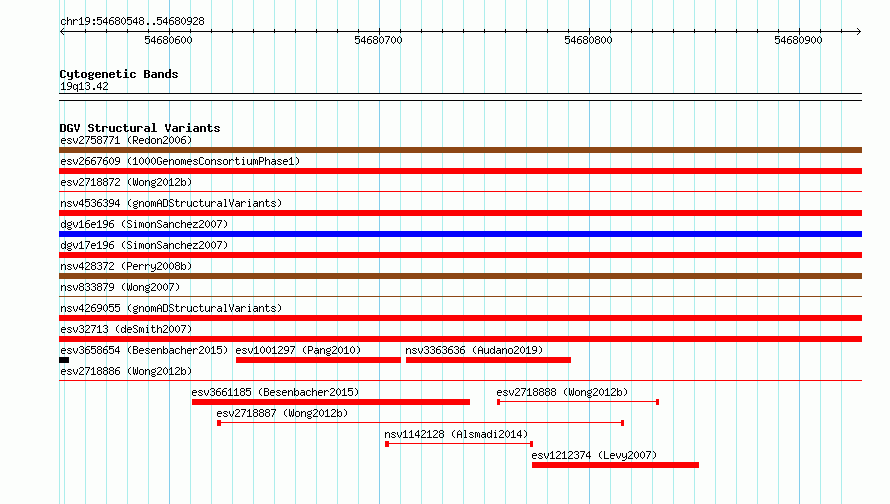Click the blue bar for dgv16e196

(460, 234)
